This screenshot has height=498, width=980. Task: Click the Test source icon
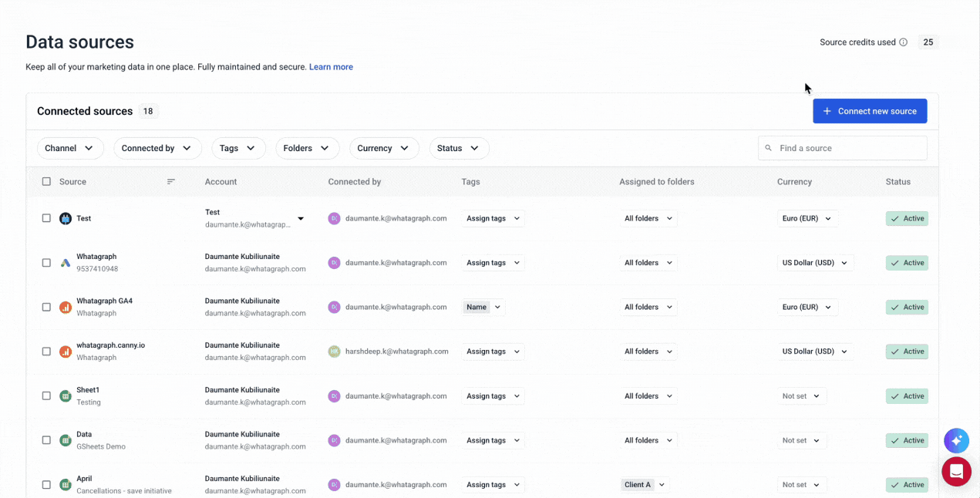pos(66,218)
